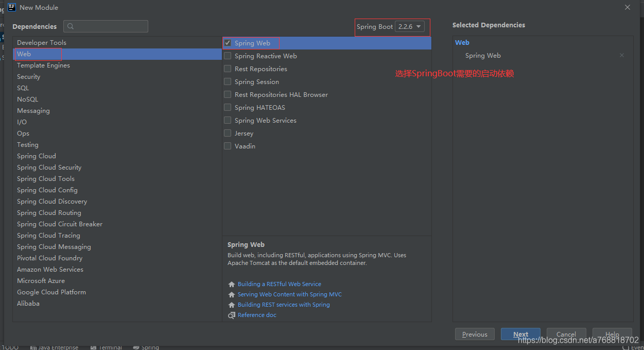Open the Spring Boot version dropdown

click(x=410, y=27)
